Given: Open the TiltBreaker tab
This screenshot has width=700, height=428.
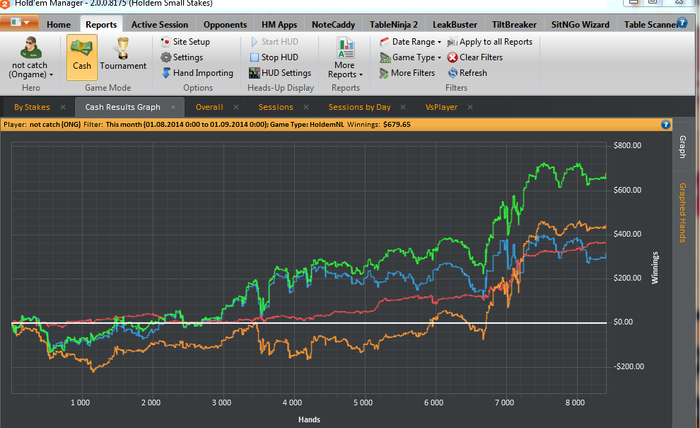Looking at the screenshot, I should point(514,25).
